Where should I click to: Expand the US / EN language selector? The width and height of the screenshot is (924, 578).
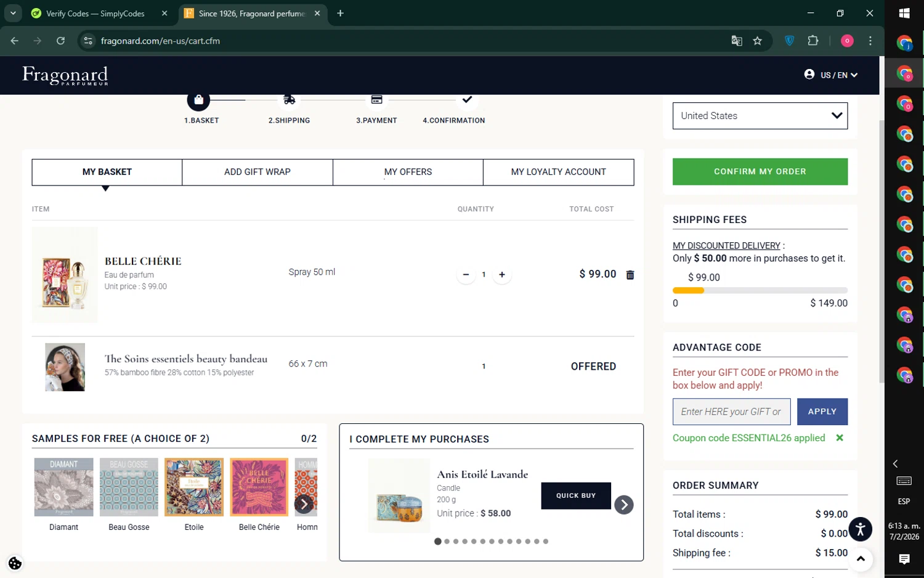(x=839, y=75)
